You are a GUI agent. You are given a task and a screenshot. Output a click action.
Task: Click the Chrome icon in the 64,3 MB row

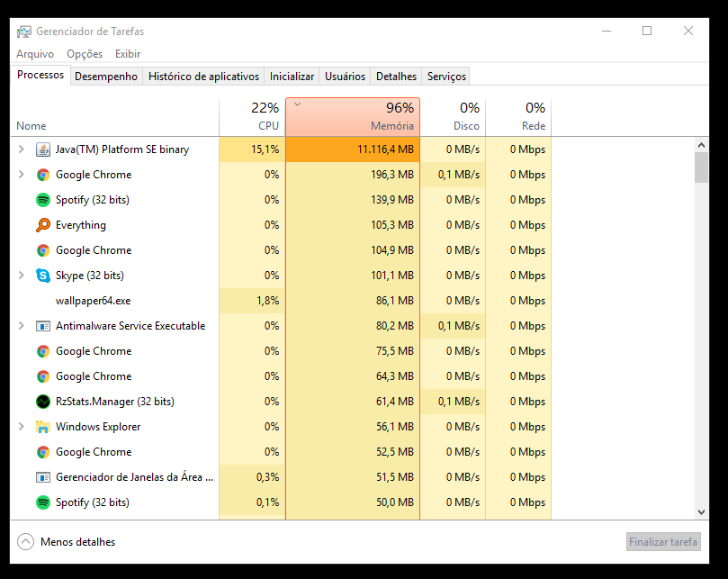point(43,376)
